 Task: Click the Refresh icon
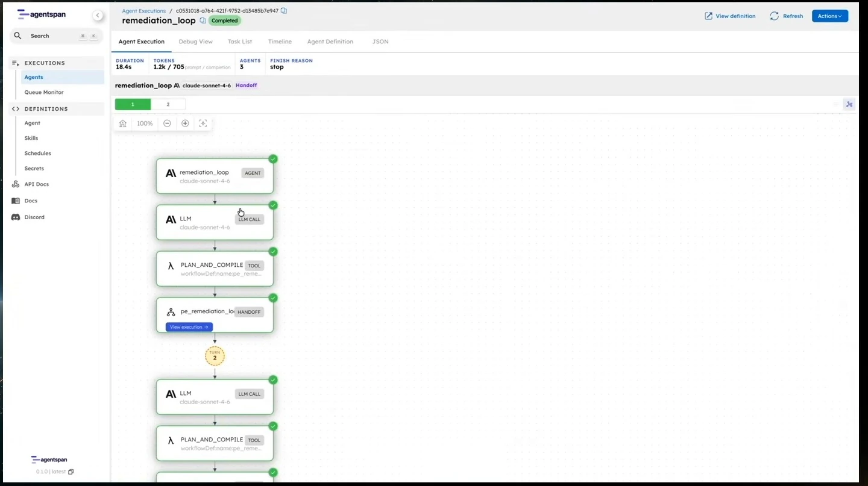click(x=775, y=16)
